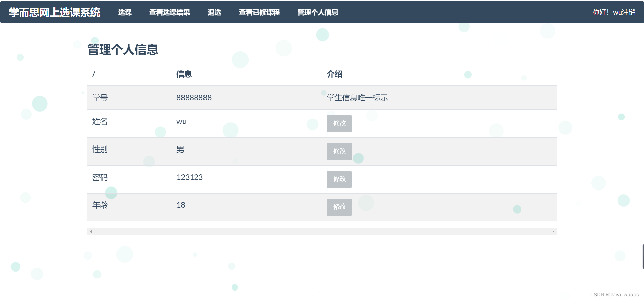Image resolution: width=644 pixels, height=300 pixels.
Task: Click the 信息 column header
Action: click(184, 74)
